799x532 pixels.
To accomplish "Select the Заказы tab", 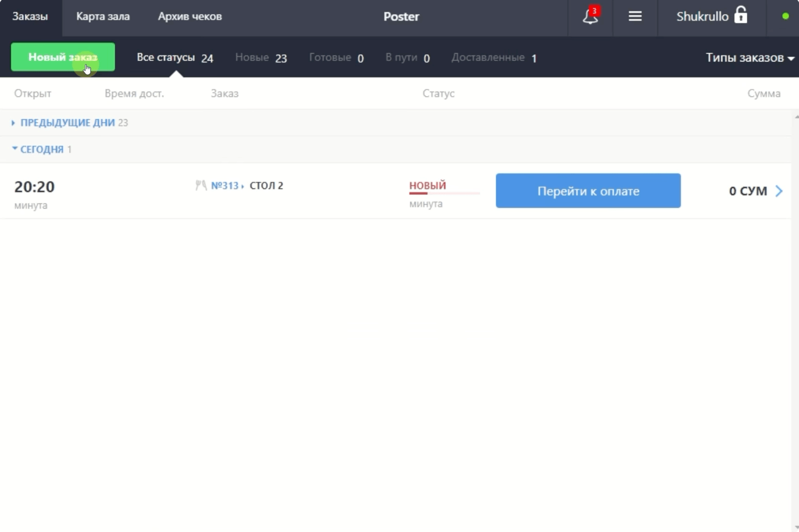I will point(30,17).
